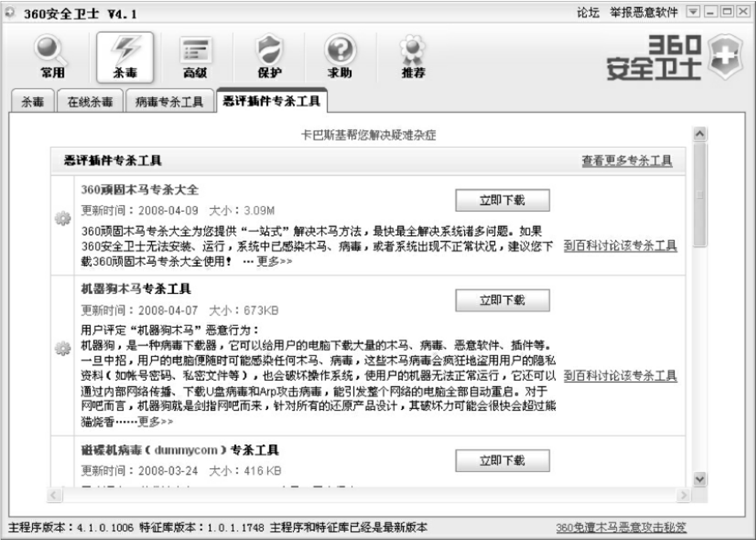Open 查看更多专杀工具 link
The width and height of the screenshot is (756, 540).
pyautogui.click(x=627, y=160)
